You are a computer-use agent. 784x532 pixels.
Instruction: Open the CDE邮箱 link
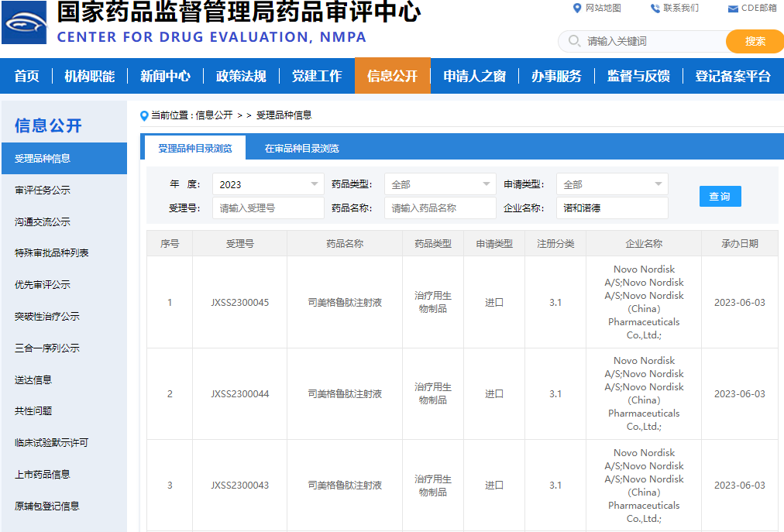coord(758,8)
